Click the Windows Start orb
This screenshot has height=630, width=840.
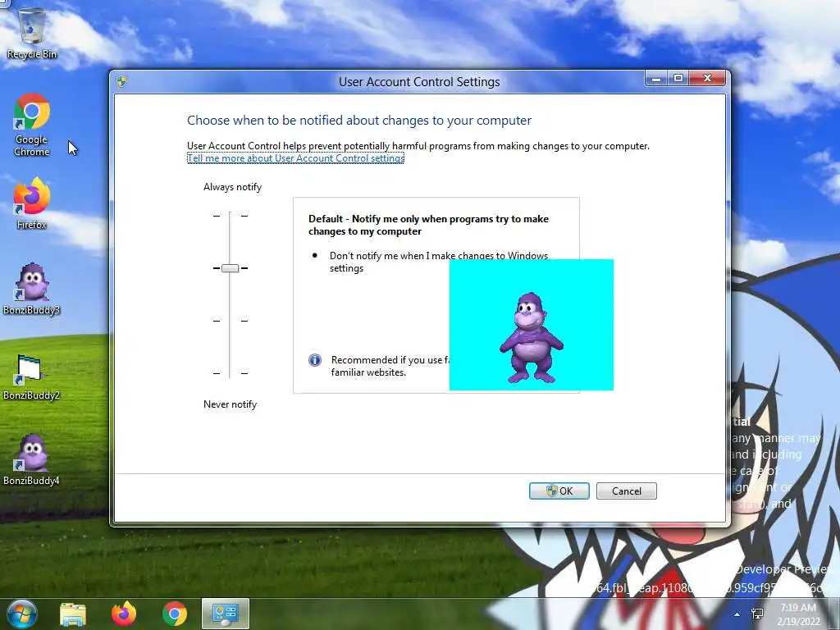(21, 614)
